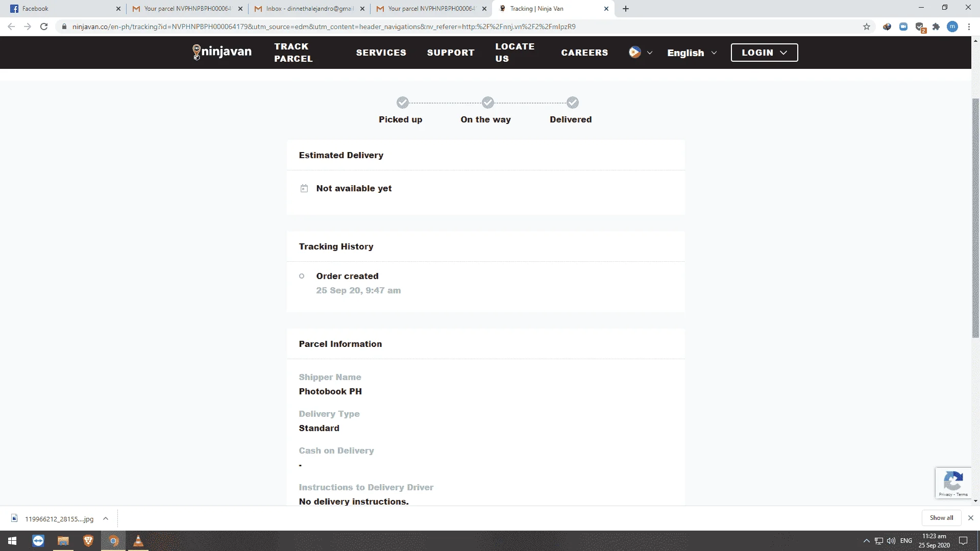Open VLC media player from taskbar
This screenshot has width=980, height=551.
(138, 541)
